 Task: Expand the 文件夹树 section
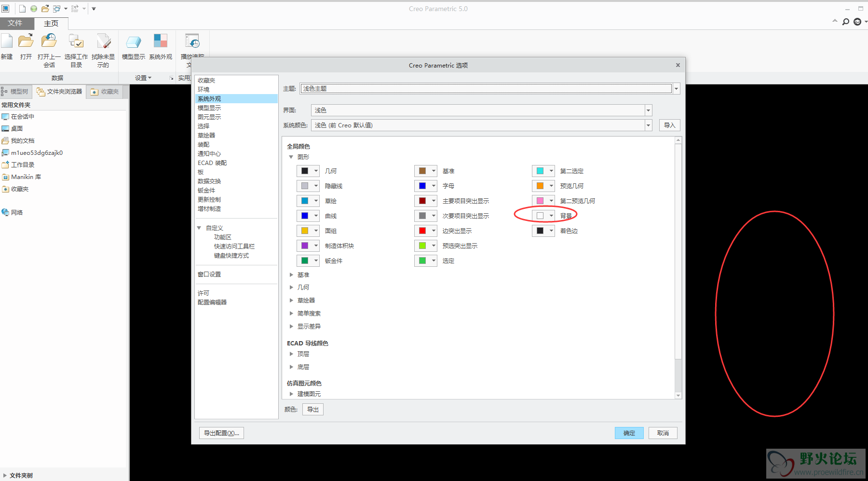click(5, 476)
